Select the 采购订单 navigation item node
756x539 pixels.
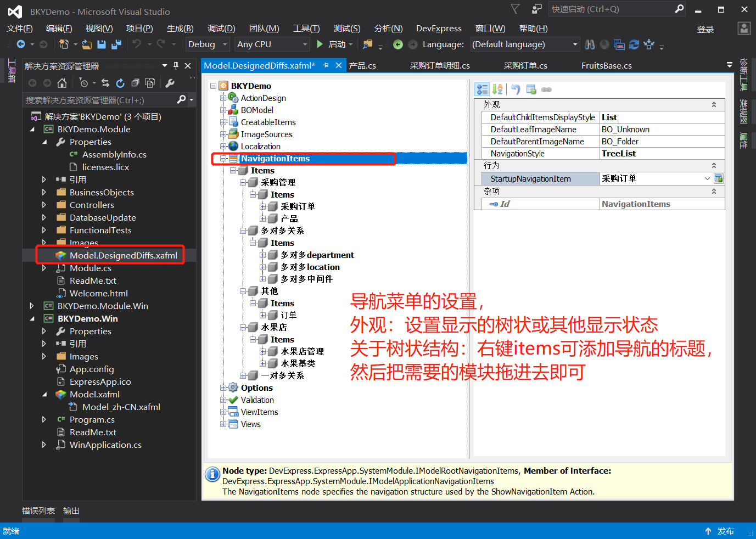[x=298, y=207]
